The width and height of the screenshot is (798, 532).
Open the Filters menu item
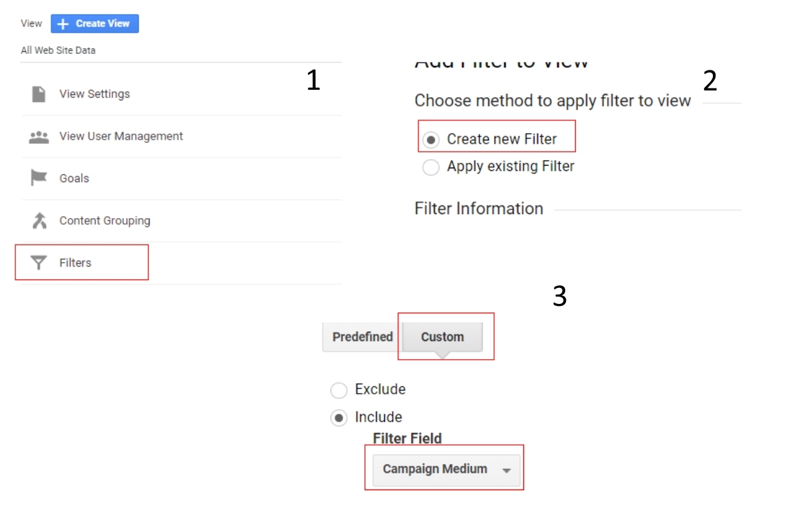point(75,263)
